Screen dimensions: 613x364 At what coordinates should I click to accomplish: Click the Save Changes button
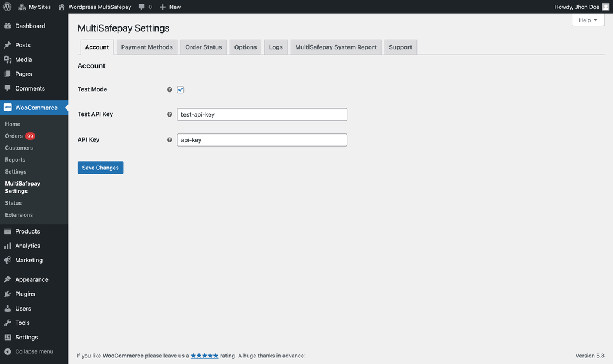pyautogui.click(x=100, y=167)
